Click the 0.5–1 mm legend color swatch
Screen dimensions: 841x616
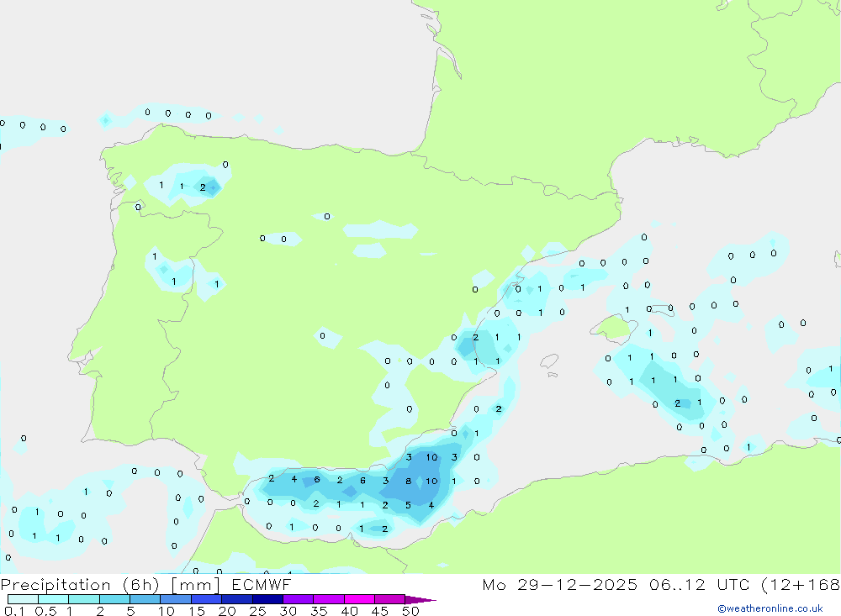click(54, 599)
